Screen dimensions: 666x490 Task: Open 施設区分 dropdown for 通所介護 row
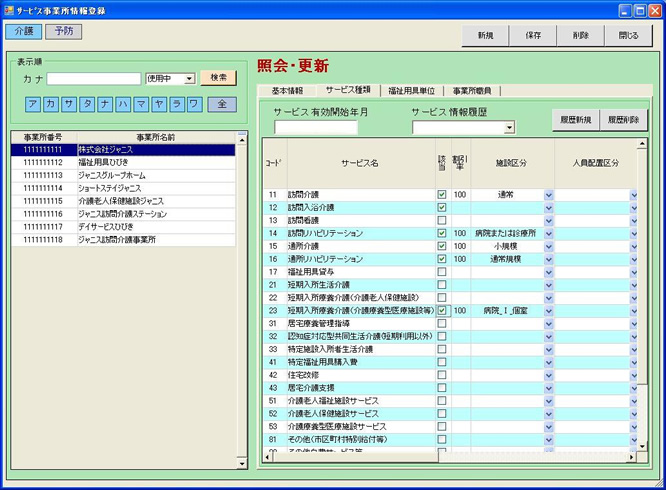click(x=548, y=246)
